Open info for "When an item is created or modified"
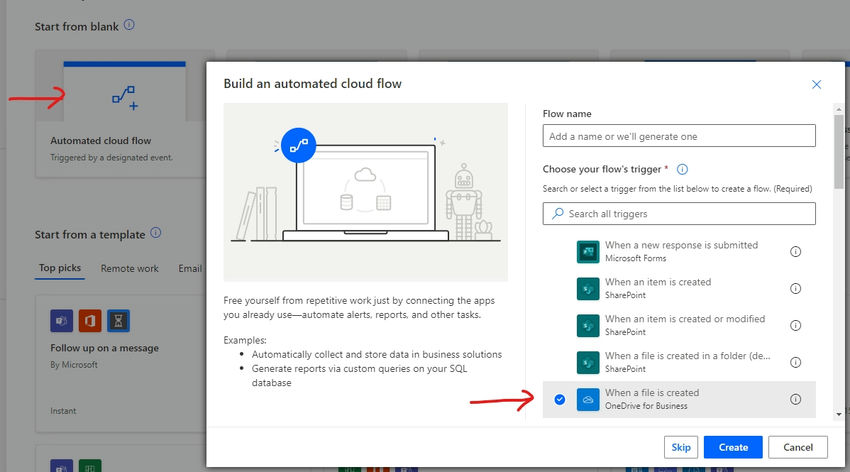Viewport: 850px width, 472px height. [x=796, y=326]
